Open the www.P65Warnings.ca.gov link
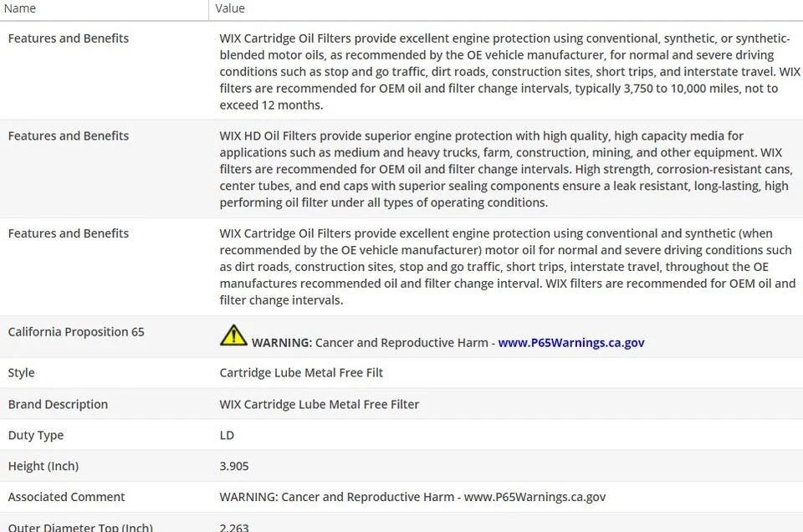Screen dimensions: 803x532 (571, 343)
